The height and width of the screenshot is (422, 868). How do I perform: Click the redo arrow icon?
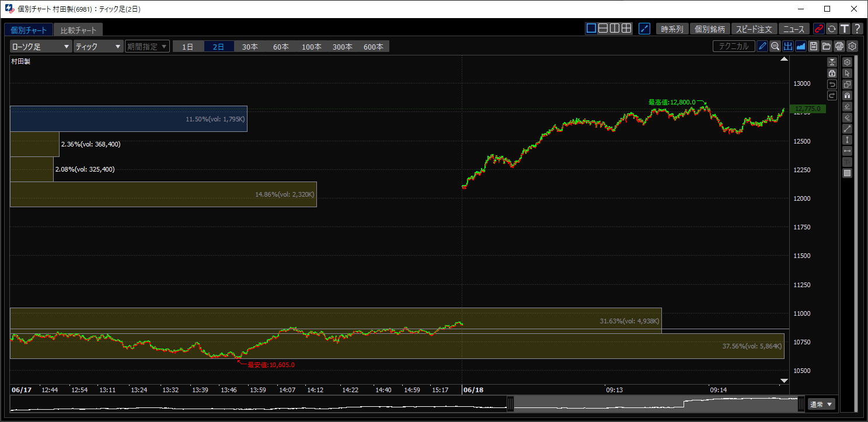tap(832, 95)
